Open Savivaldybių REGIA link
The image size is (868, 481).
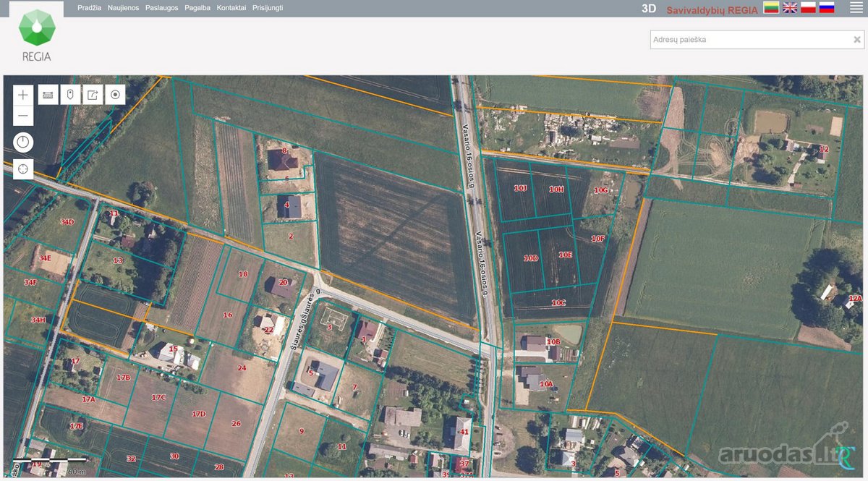712,9
